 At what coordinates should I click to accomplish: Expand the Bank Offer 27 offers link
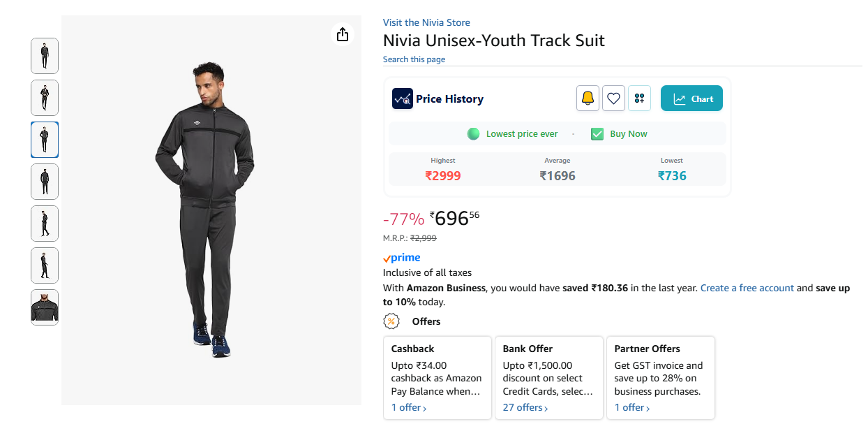tap(525, 407)
